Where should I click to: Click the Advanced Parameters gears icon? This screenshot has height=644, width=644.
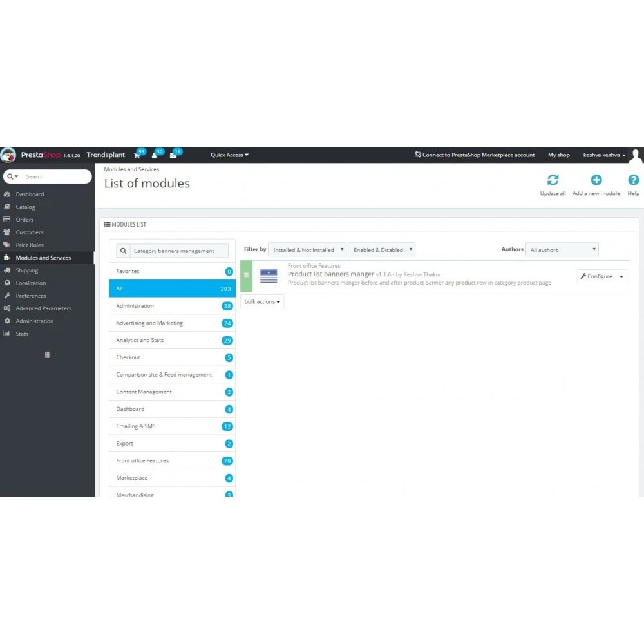pos(7,308)
